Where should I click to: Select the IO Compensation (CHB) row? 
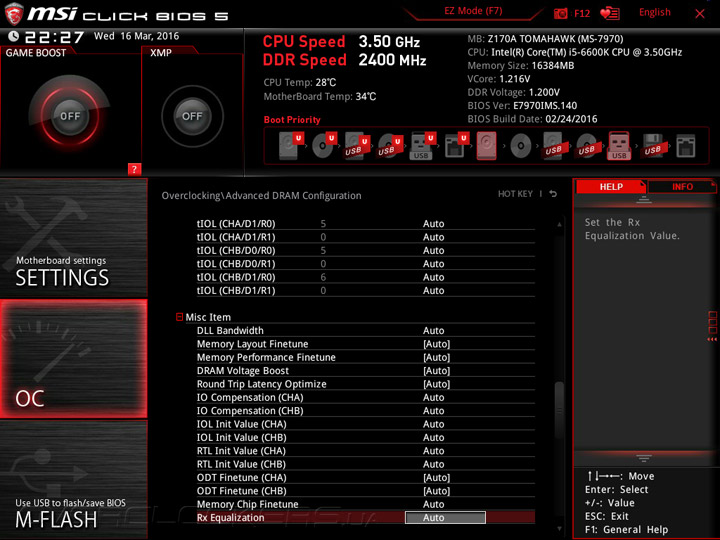tap(366, 411)
